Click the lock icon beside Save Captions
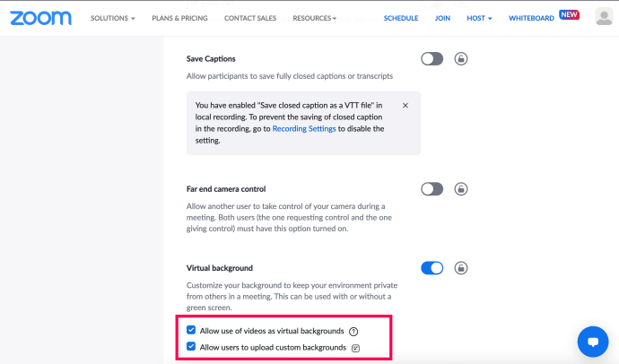Viewport: 619px width, 364px height. coord(461,59)
